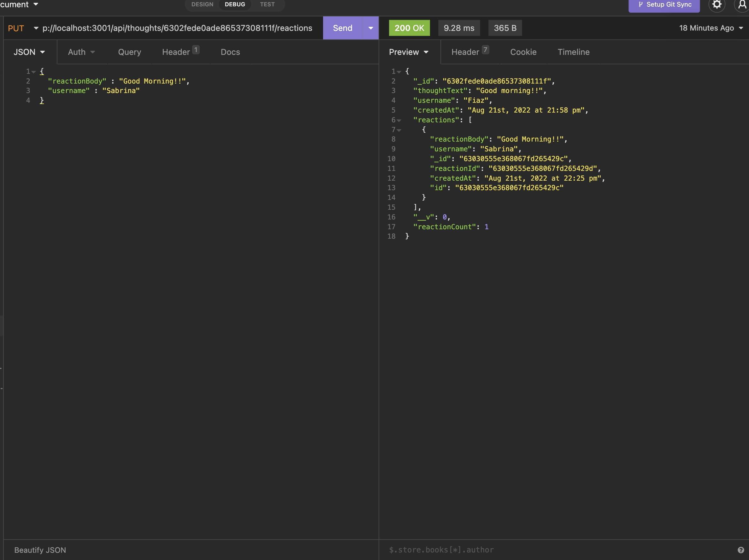Collapse the response JSON at line 1
Viewport: 749px width, 560px height.
[x=399, y=71]
